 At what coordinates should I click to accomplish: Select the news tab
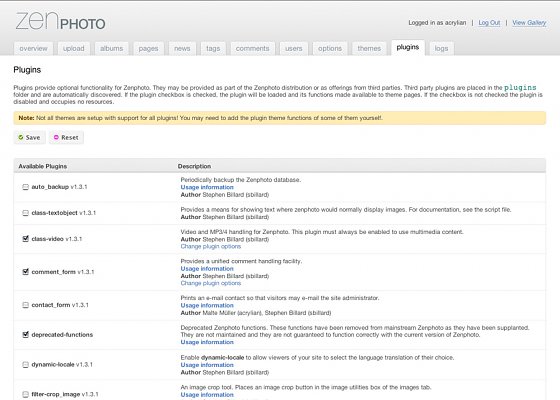pyautogui.click(x=182, y=49)
